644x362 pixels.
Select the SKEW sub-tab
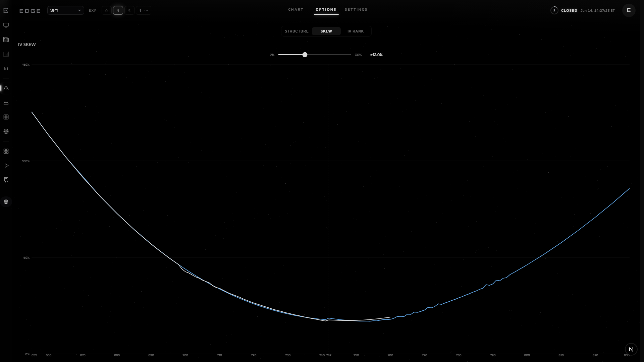326,31
